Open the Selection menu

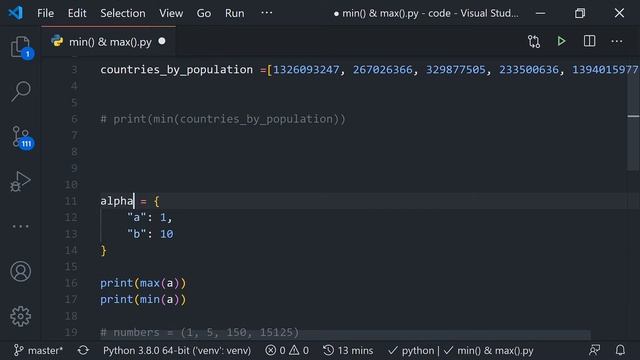click(x=123, y=13)
